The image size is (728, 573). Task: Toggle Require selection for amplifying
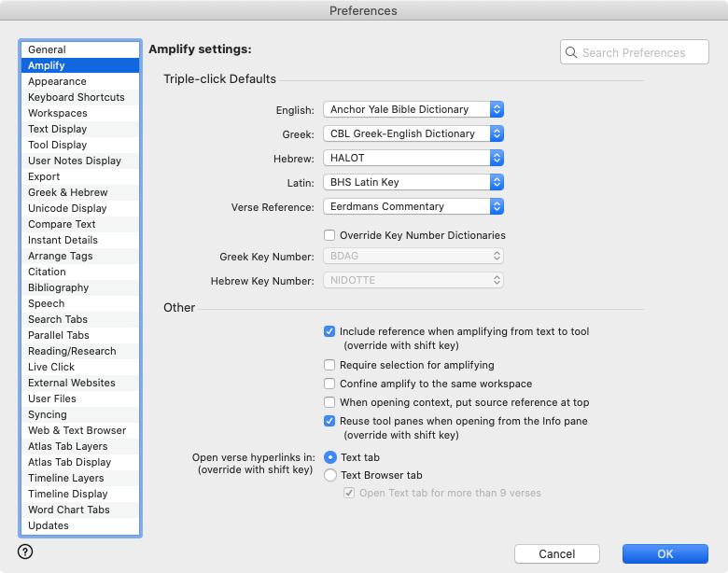329,365
